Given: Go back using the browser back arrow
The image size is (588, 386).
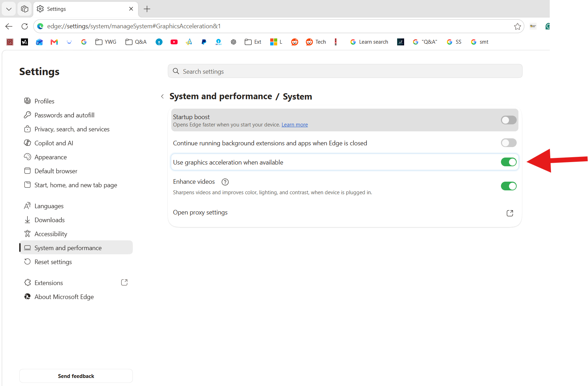Looking at the screenshot, I should 9,26.
